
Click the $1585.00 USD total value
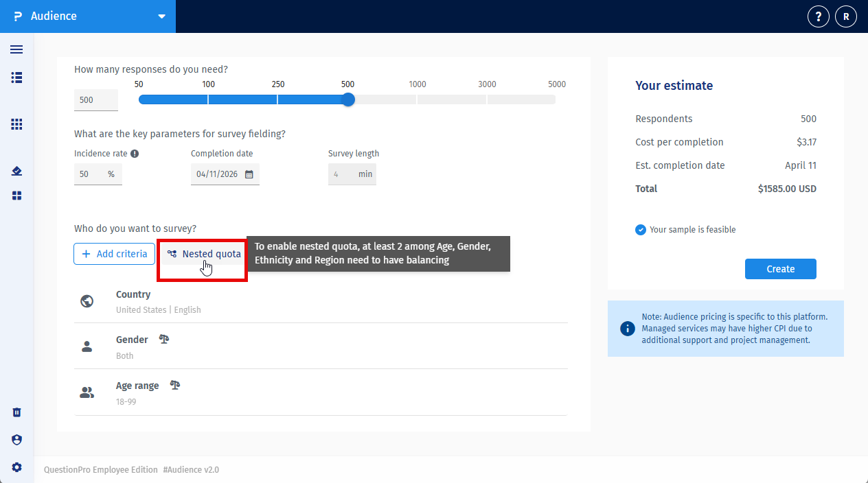tap(787, 189)
